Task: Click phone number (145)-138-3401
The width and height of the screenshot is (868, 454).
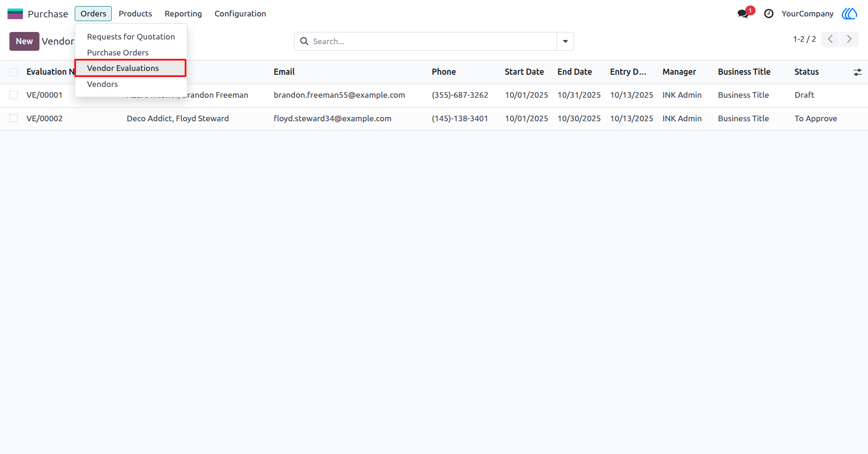Action: tap(460, 118)
